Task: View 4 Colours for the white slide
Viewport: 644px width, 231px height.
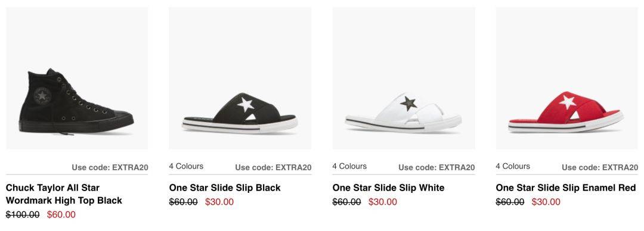Action: (349, 166)
